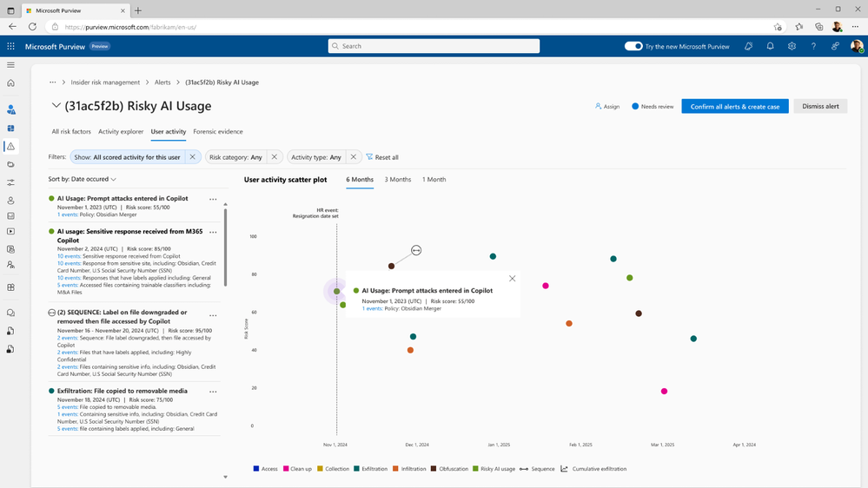Open the share connector icon in header

click(x=835, y=47)
